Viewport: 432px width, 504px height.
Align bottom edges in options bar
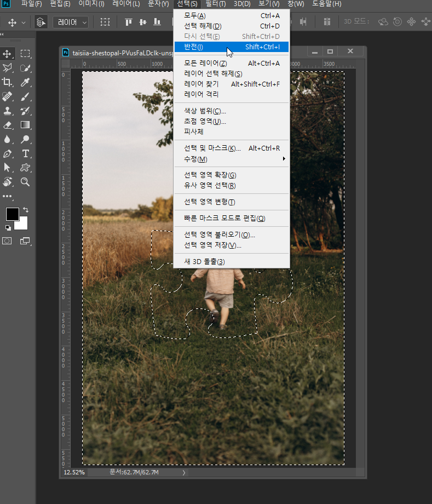[x=157, y=22]
